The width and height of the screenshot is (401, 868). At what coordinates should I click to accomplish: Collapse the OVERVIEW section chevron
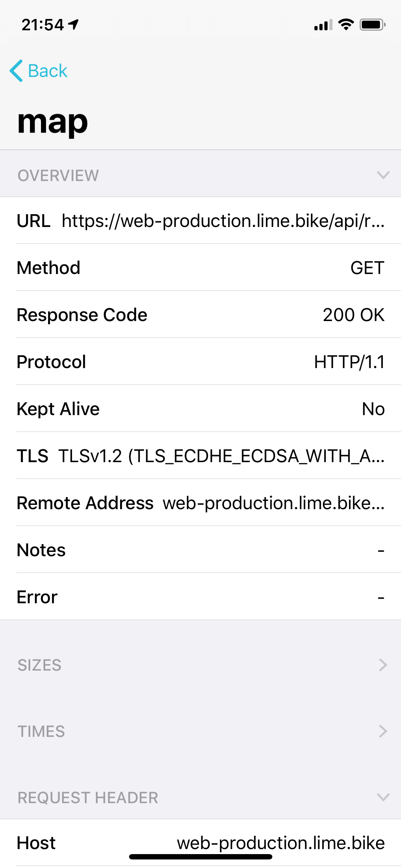(383, 175)
